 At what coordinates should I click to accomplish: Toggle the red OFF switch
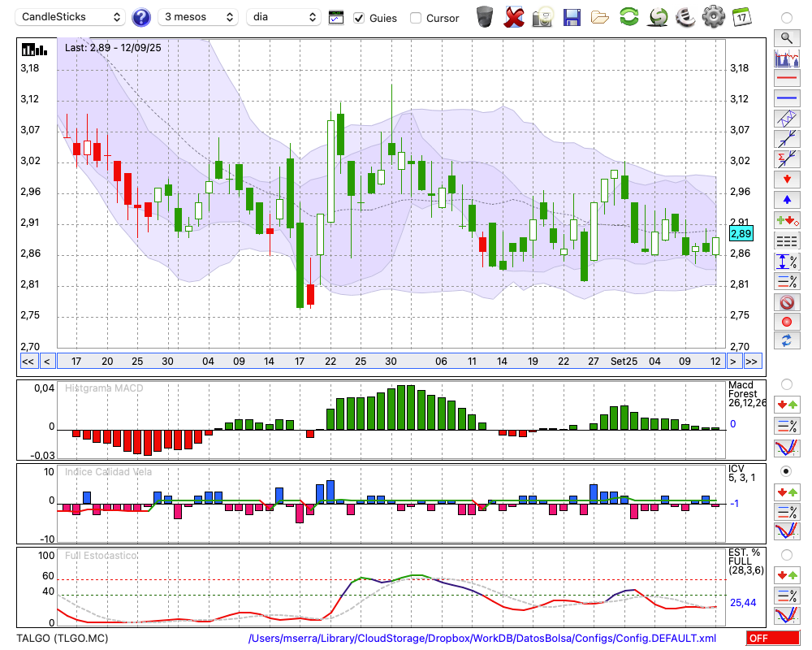pyautogui.click(x=773, y=638)
